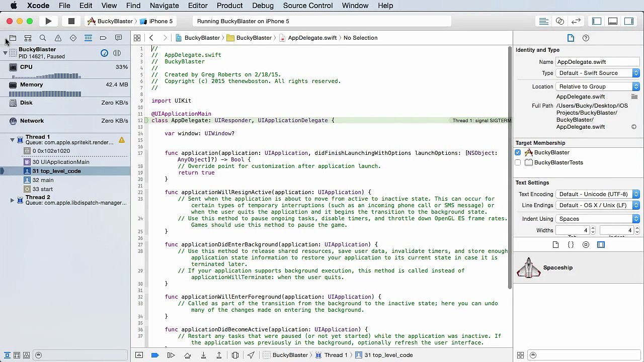Step out in debug bar
644x362 pixels.
click(x=219, y=355)
